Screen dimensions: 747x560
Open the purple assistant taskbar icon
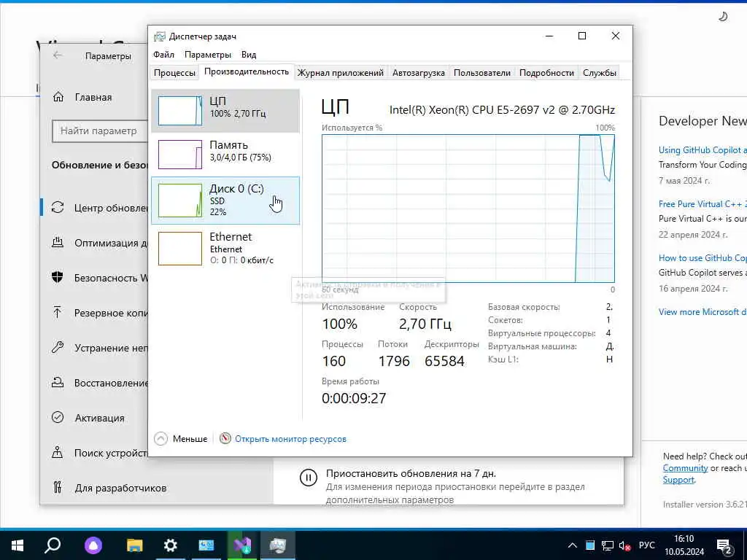93,545
